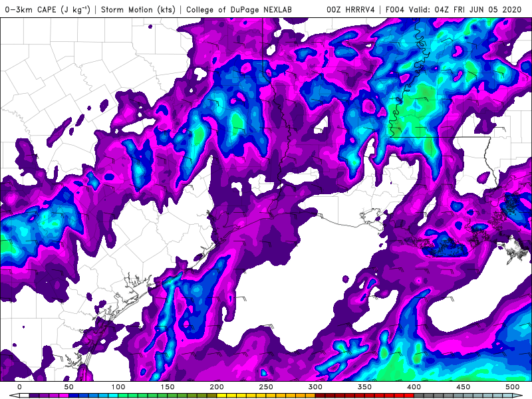Click the '0-3km CAPE (J kg⁻¹)' title text

[48, 10]
